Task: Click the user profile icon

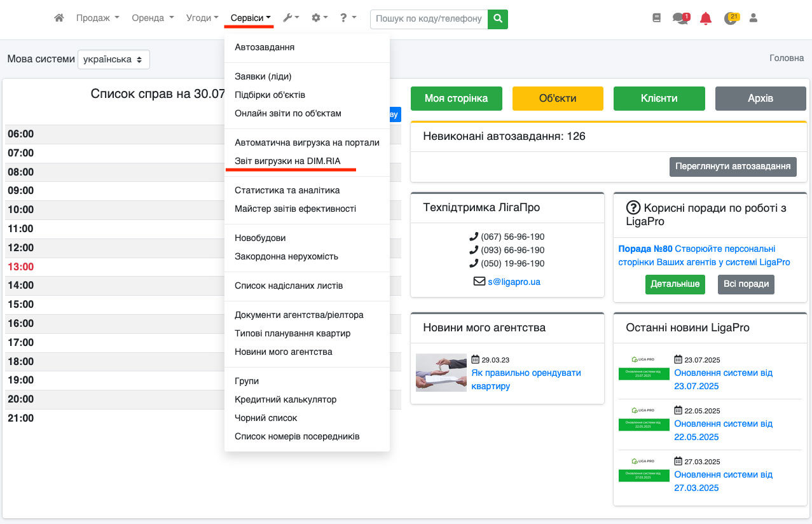Action: coord(754,18)
